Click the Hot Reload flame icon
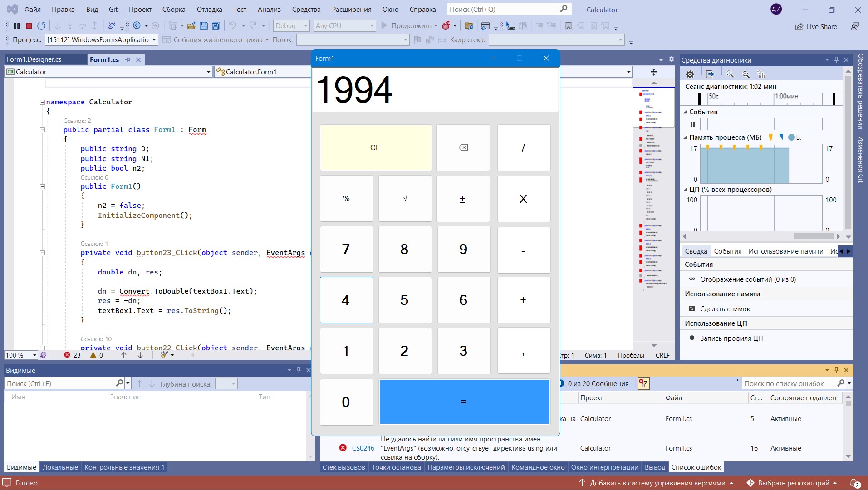The width and height of the screenshot is (868, 490). pos(446,26)
